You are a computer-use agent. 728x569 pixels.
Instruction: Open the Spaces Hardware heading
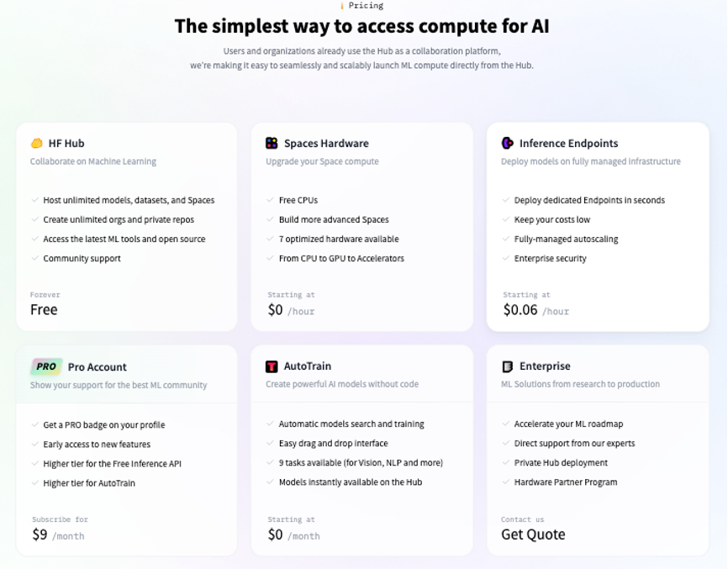326,144
